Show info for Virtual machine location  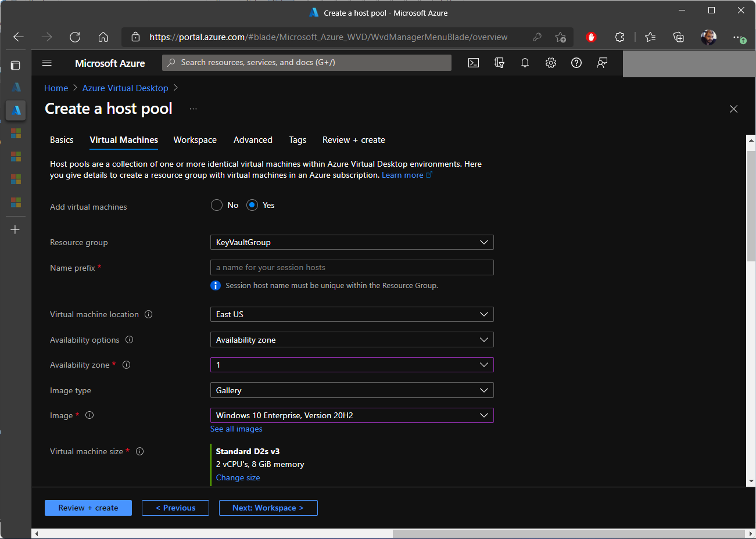pyautogui.click(x=148, y=314)
